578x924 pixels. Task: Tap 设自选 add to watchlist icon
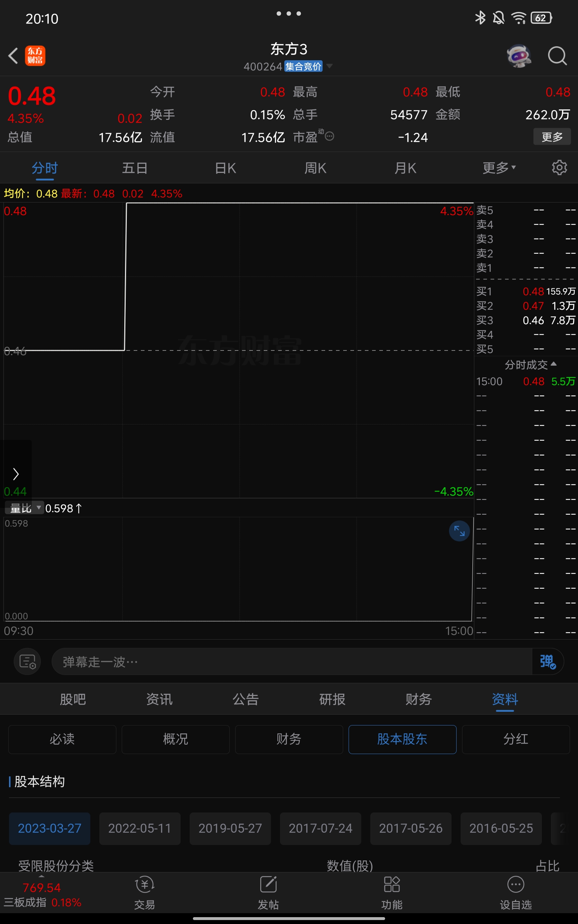click(x=516, y=885)
